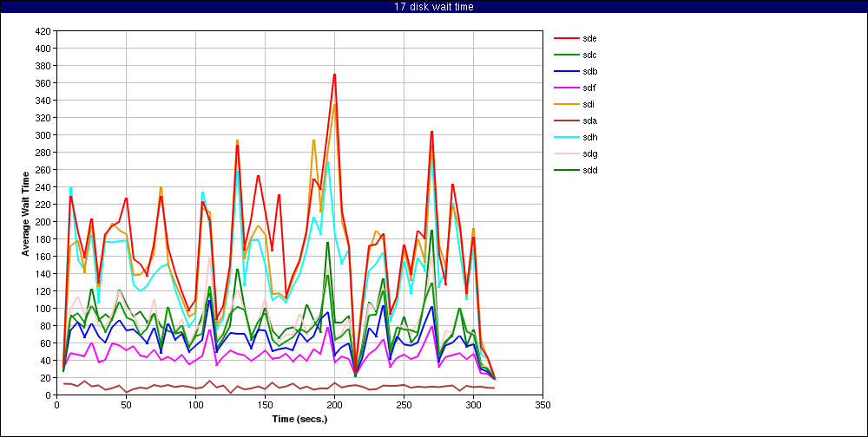Viewport: 868px width, 437px height.
Task: Click the sda legend label
Action: point(589,121)
